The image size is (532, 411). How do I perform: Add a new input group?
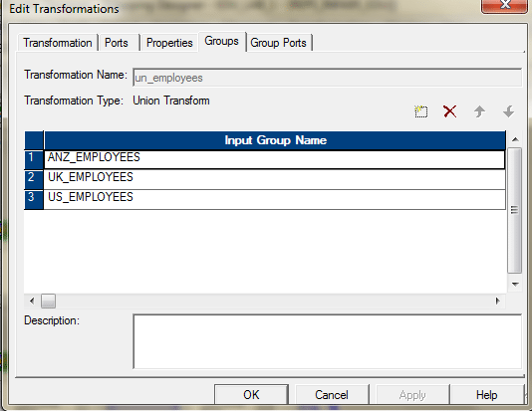[x=421, y=111]
